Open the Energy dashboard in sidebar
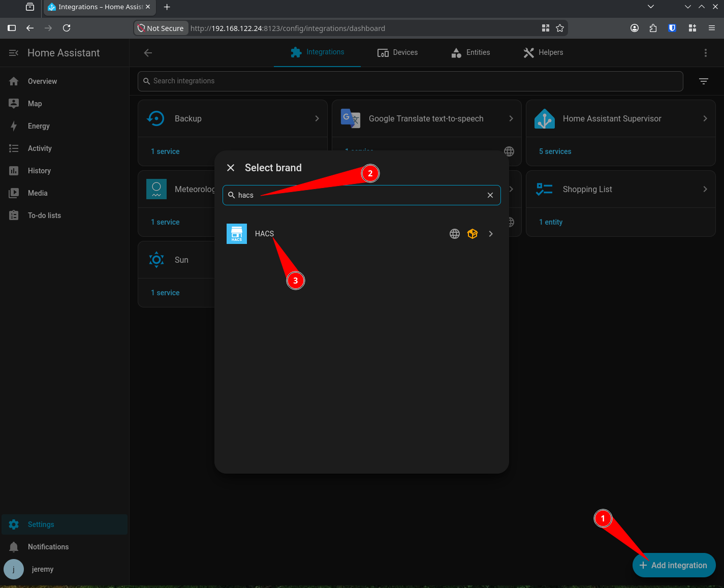Image resolution: width=724 pixels, height=588 pixels. 64,126
